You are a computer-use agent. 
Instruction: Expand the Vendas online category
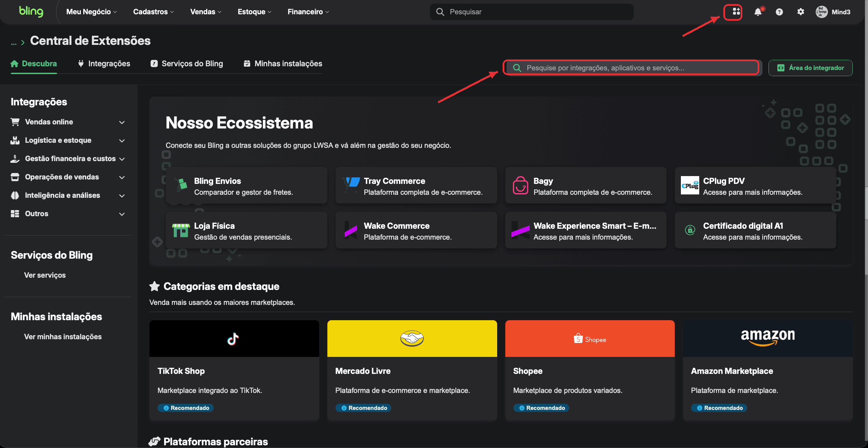click(x=68, y=122)
